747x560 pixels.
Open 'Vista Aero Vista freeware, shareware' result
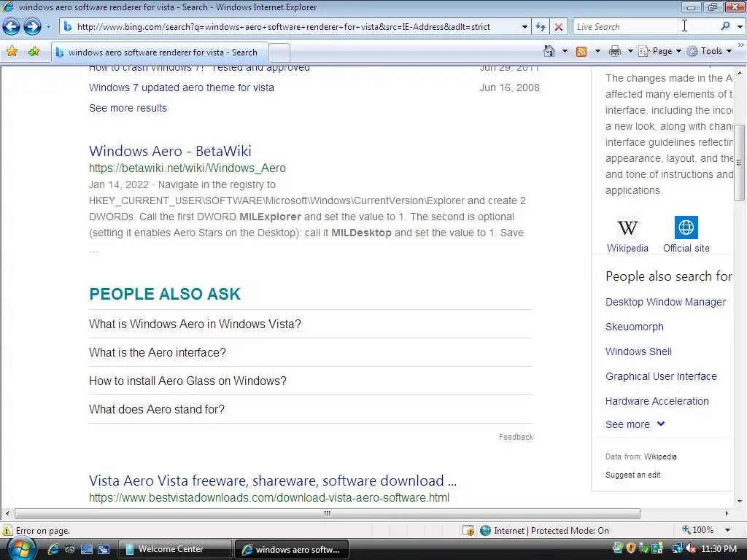(273, 481)
